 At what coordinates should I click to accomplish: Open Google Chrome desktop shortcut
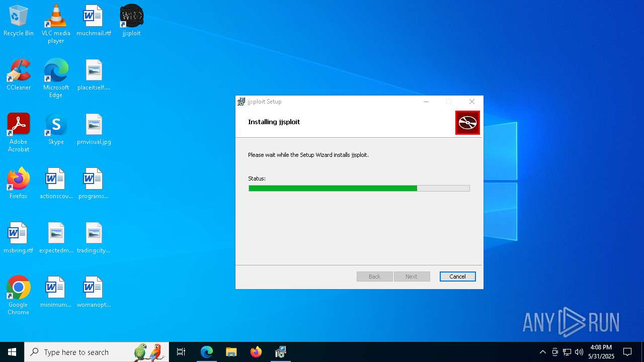19,296
